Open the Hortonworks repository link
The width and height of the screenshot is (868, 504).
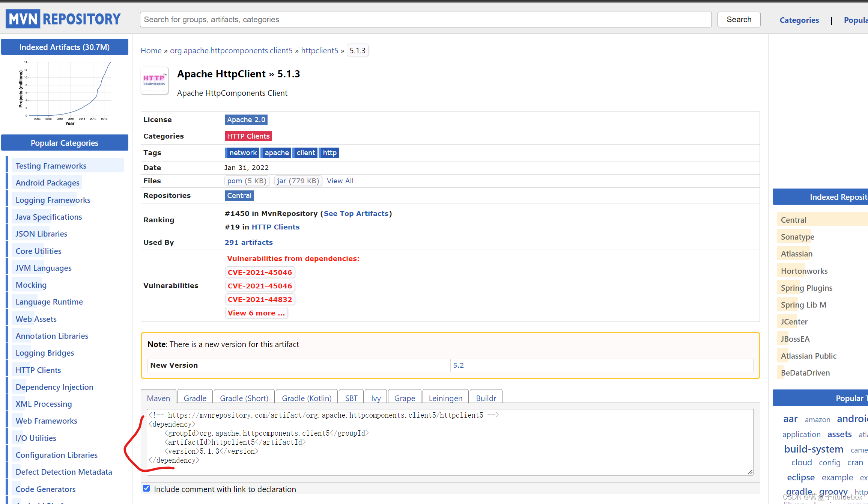point(804,271)
